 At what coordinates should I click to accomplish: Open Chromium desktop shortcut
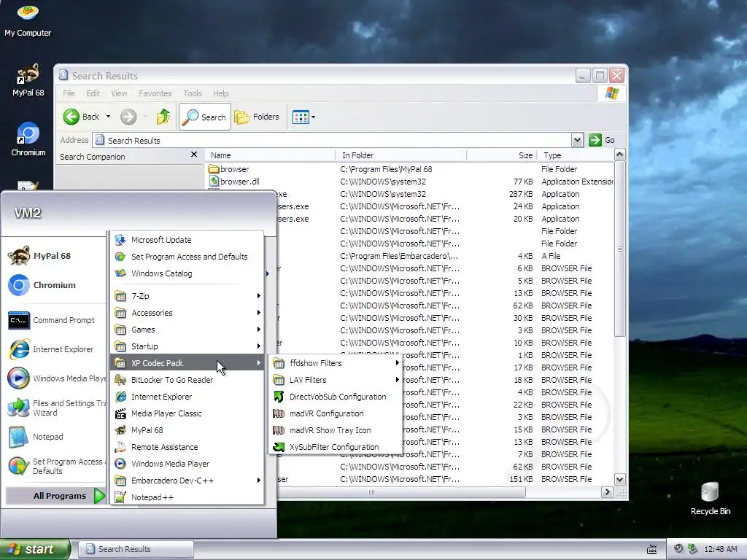coord(28,139)
